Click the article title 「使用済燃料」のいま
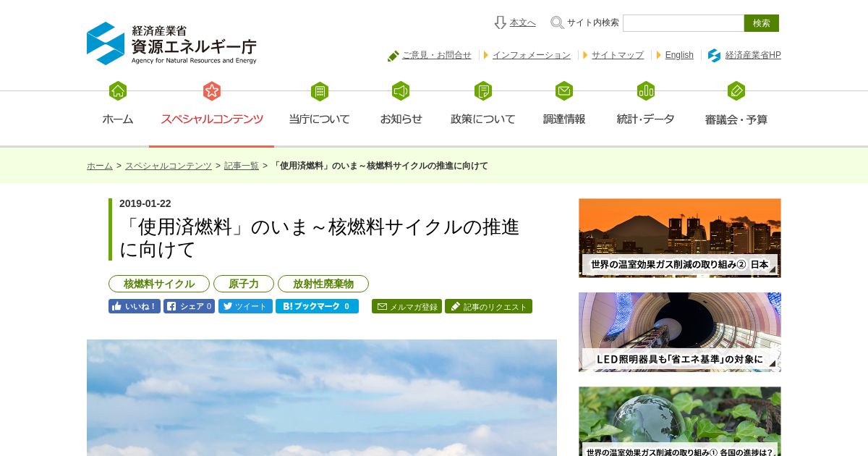Screen dimensions: 868x456 [320, 238]
